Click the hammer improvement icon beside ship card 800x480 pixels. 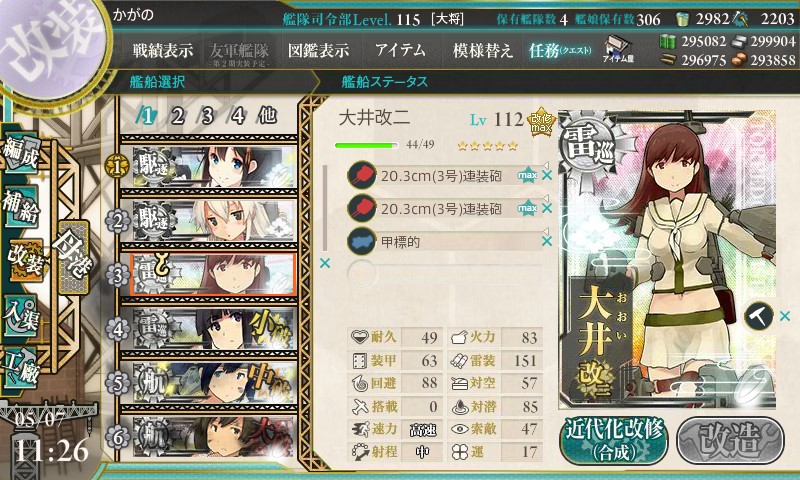[x=759, y=316]
